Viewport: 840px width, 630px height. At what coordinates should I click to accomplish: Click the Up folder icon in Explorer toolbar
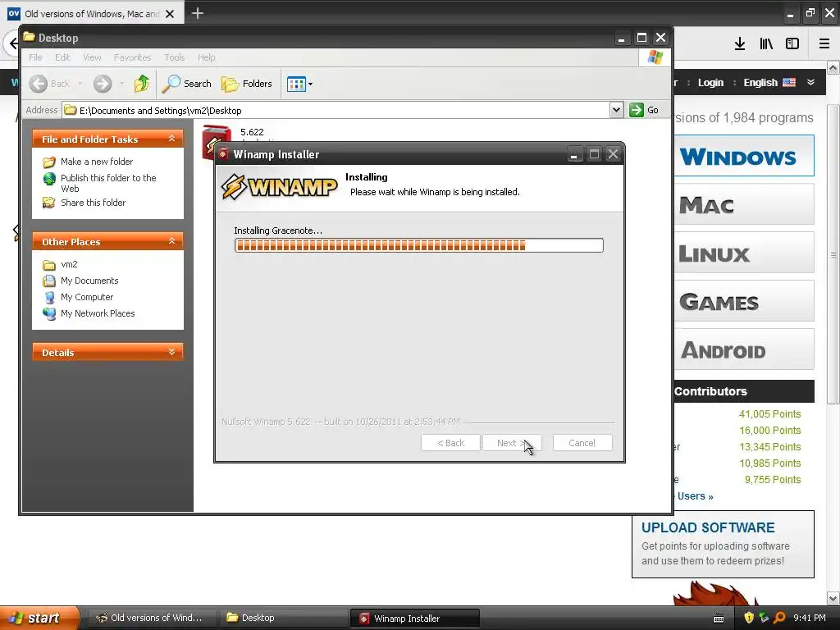click(142, 84)
